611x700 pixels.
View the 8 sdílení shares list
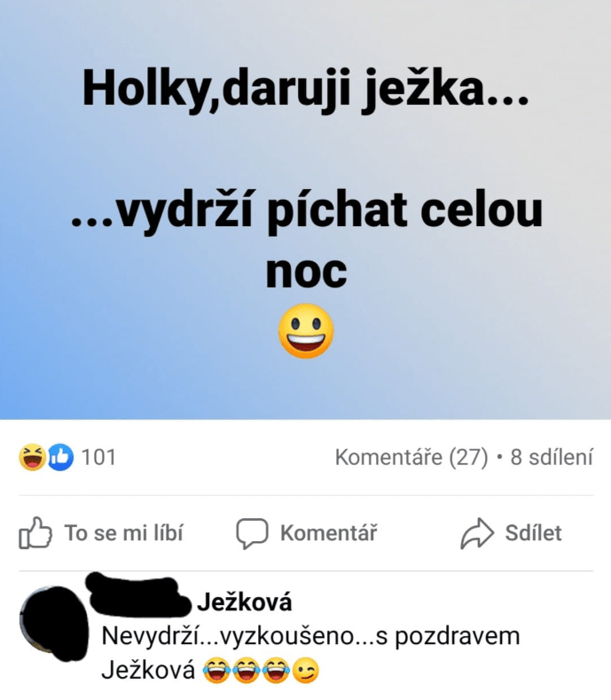[552, 457]
